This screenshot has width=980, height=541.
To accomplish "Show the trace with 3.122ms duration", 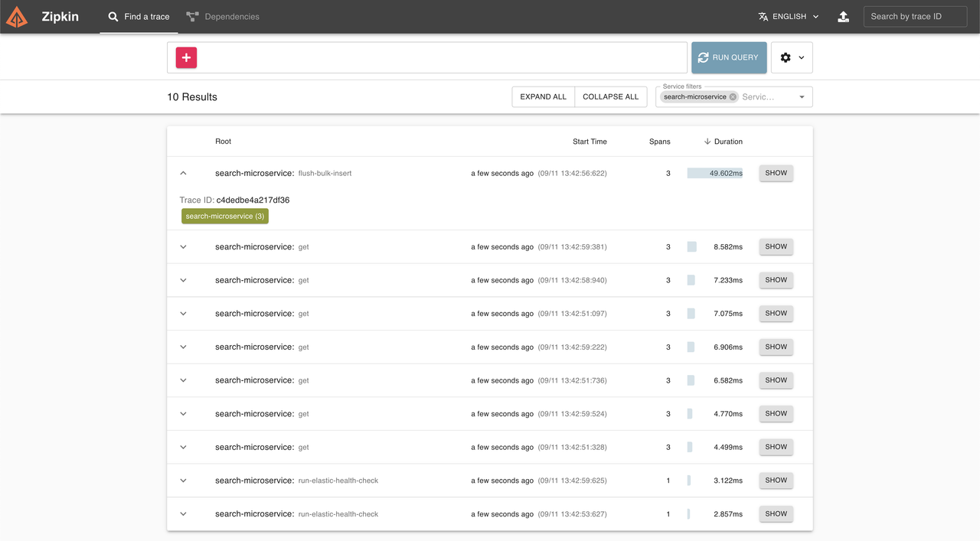I will 776,481.
